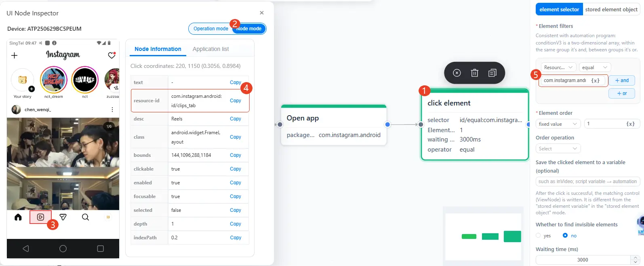The width and height of the screenshot is (644, 266).
Task: Open the Order operation Select dropdown
Action: [x=558, y=149]
